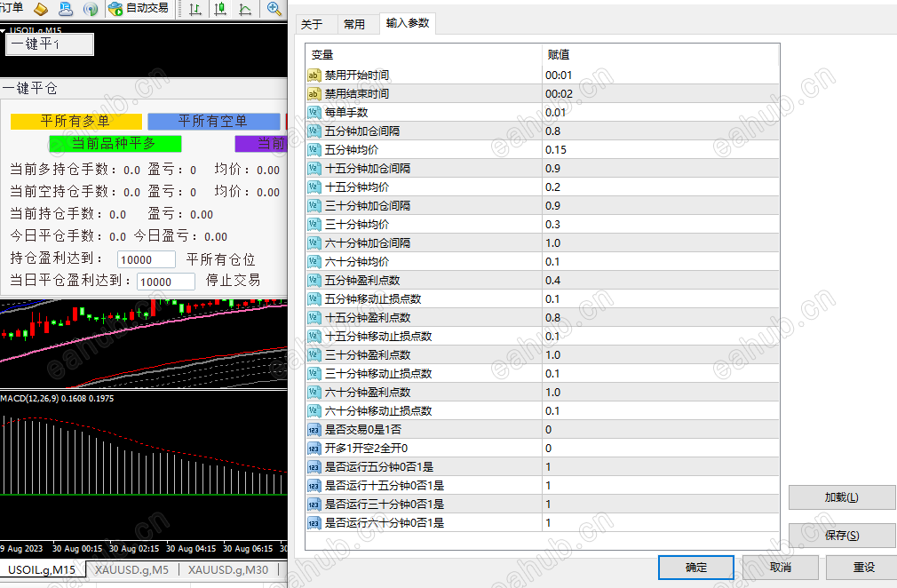Select value 0.01 for 每单手数
This screenshot has width=897, height=588.
pos(661,113)
